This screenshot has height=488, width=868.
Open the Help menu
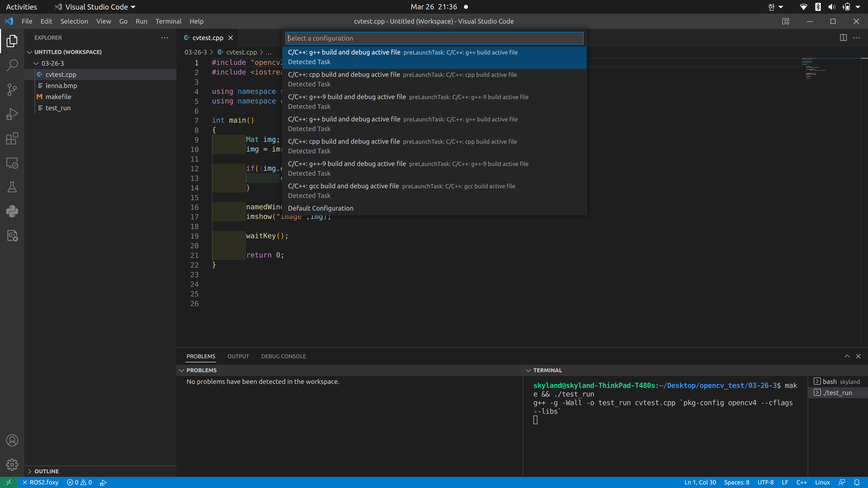[x=196, y=21]
